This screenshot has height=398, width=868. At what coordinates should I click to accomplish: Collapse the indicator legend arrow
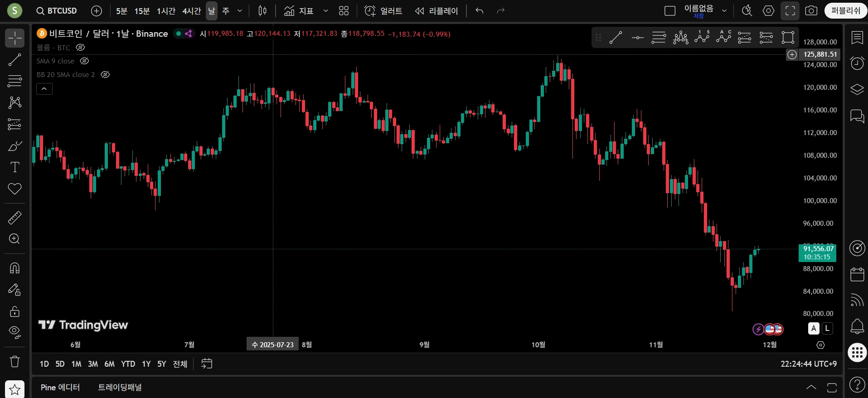point(44,89)
